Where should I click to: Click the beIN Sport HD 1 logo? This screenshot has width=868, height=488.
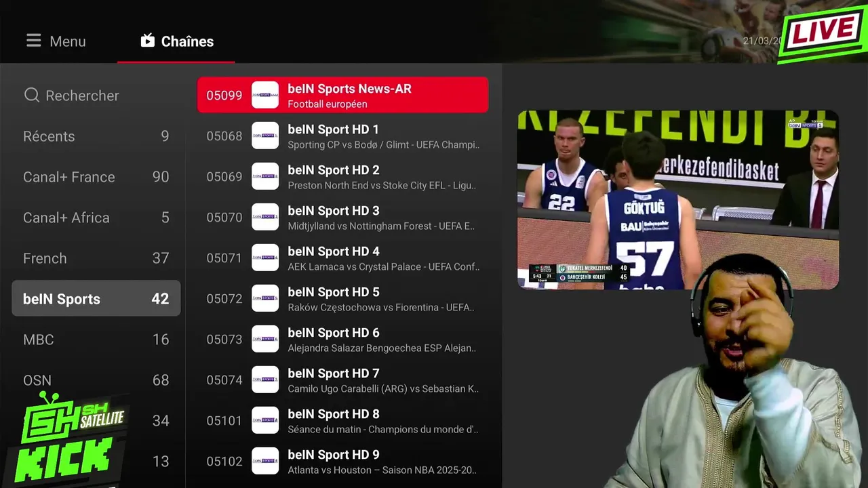pyautogui.click(x=265, y=136)
